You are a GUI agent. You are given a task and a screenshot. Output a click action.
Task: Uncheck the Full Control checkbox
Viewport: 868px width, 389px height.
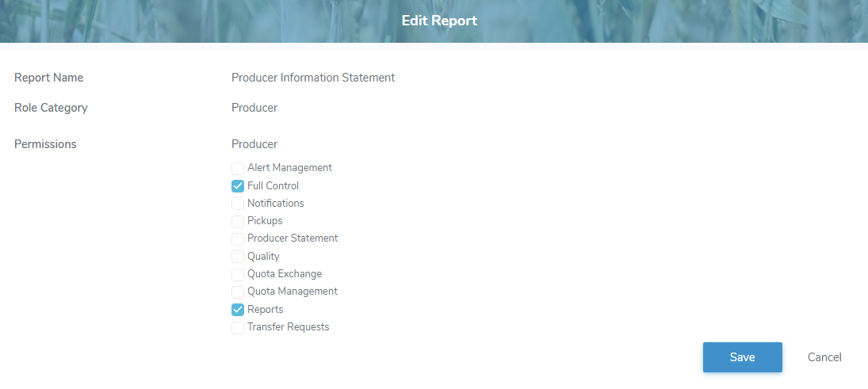[x=238, y=186]
